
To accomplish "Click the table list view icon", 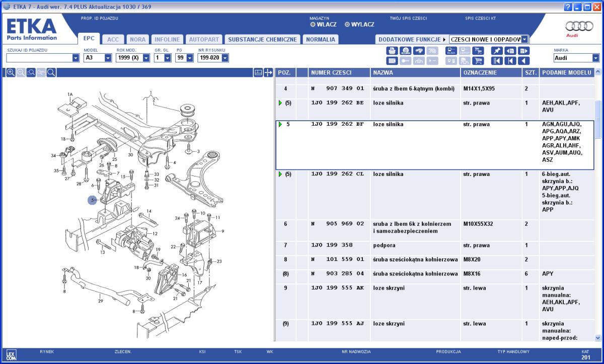I will [x=392, y=61].
